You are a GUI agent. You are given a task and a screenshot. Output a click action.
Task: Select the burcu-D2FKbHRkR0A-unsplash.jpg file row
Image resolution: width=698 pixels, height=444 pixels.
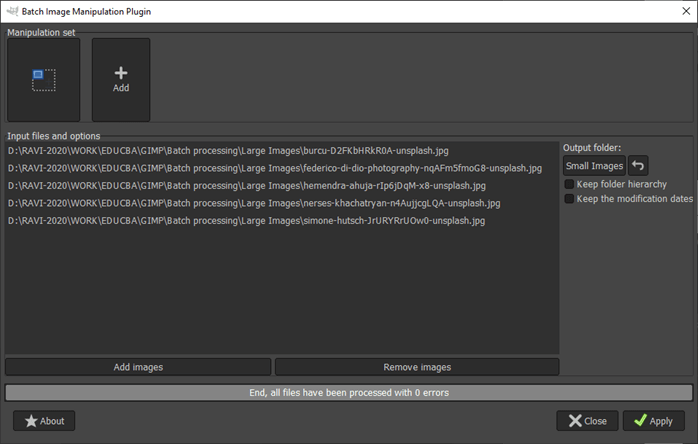point(282,151)
